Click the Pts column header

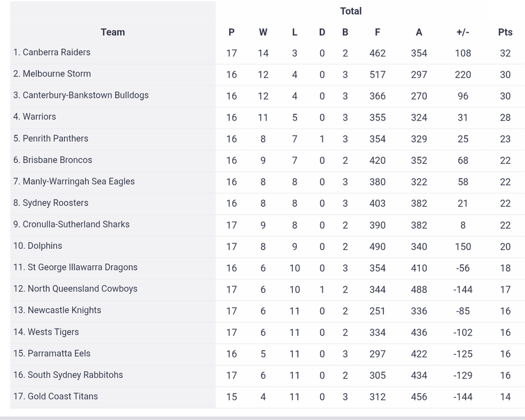tap(505, 32)
